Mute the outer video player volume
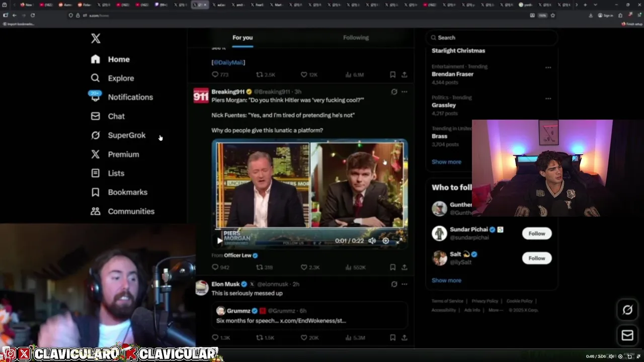644x362 pixels. (611, 356)
